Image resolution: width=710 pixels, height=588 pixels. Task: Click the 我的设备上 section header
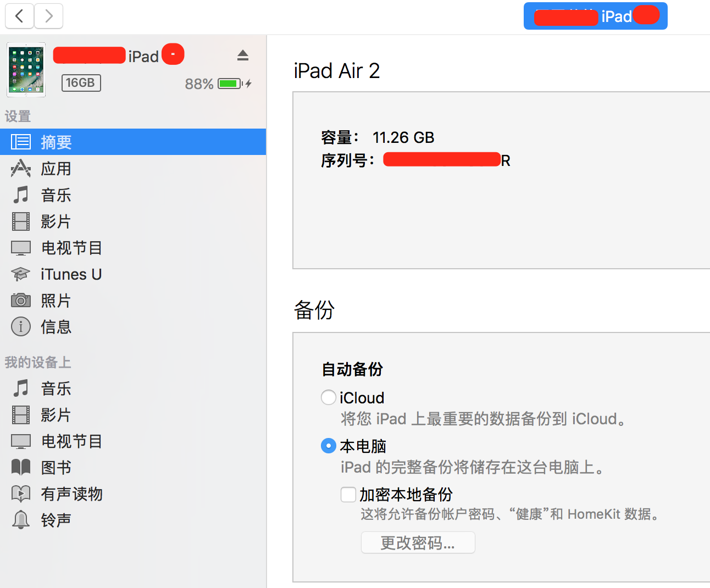[38, 362]
